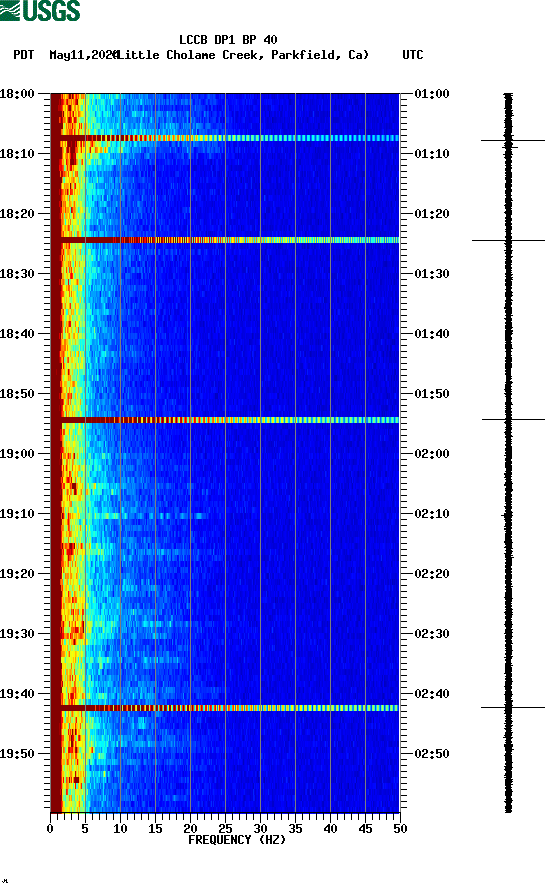Click the short cyan burst near 19:10 in spectrogram
The image size is (552, 892).
click(x=150, y=516)
